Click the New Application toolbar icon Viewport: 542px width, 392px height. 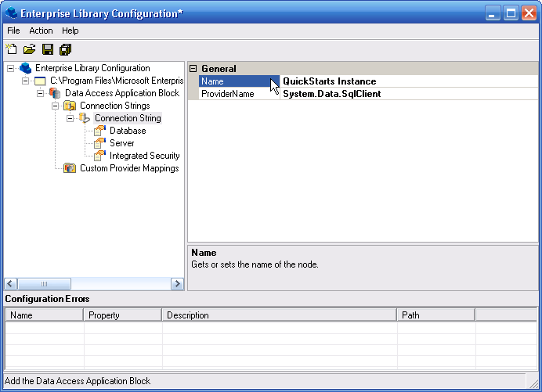(11, 50)
